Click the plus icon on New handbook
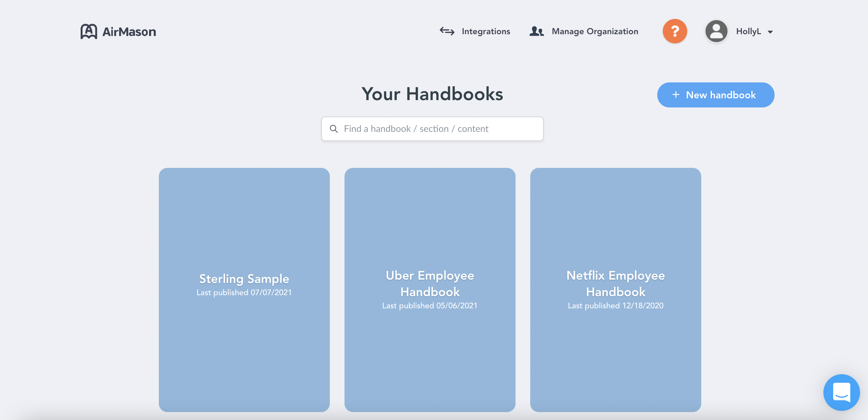Screen dimensions: 868x420 coord(676,95)
